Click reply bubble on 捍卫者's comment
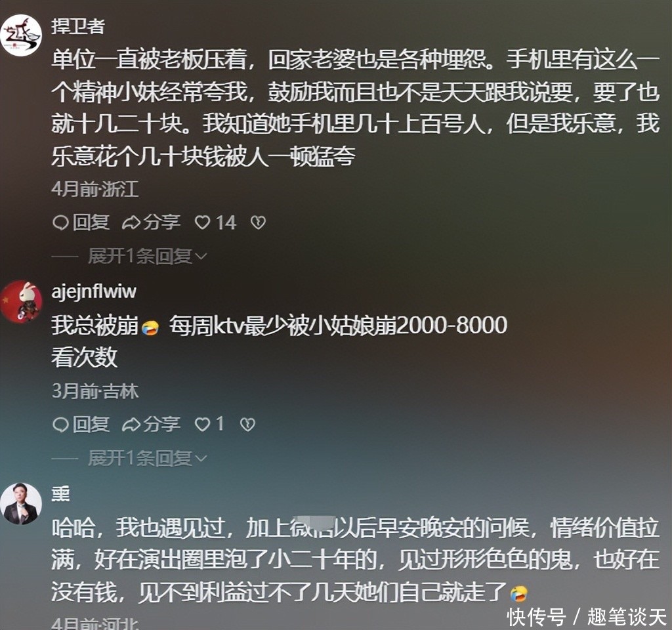This screenshot has height=630, width=672. tap(60, 223)
